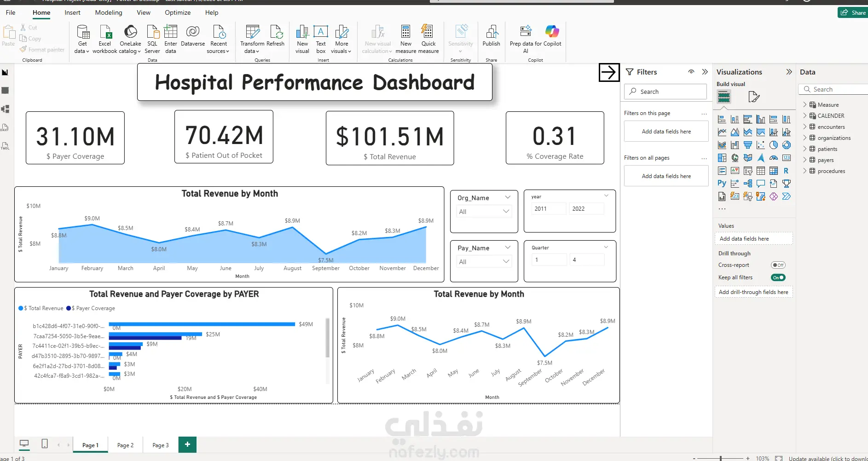Click the year start value 2011
Screen dimensions: 868x461
point(549,208)
